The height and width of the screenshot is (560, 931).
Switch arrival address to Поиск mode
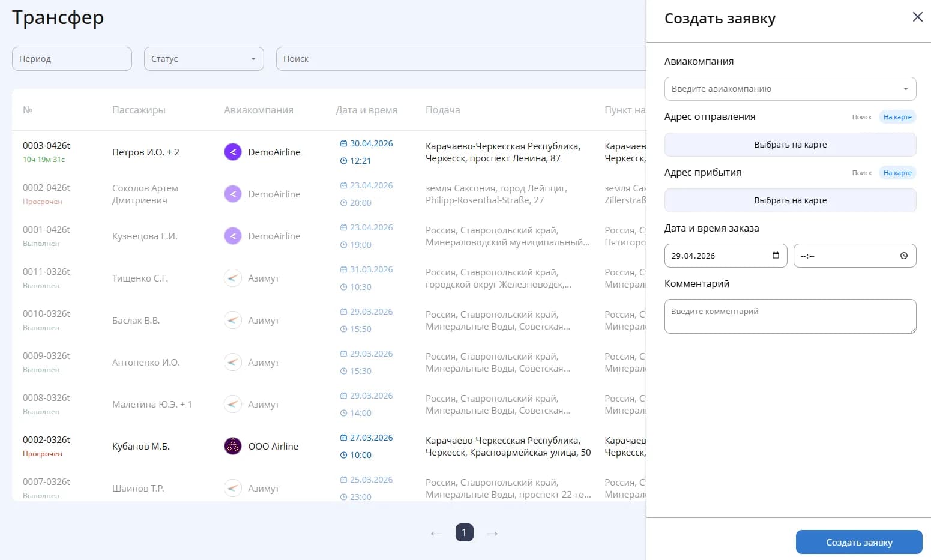(861, 173)
